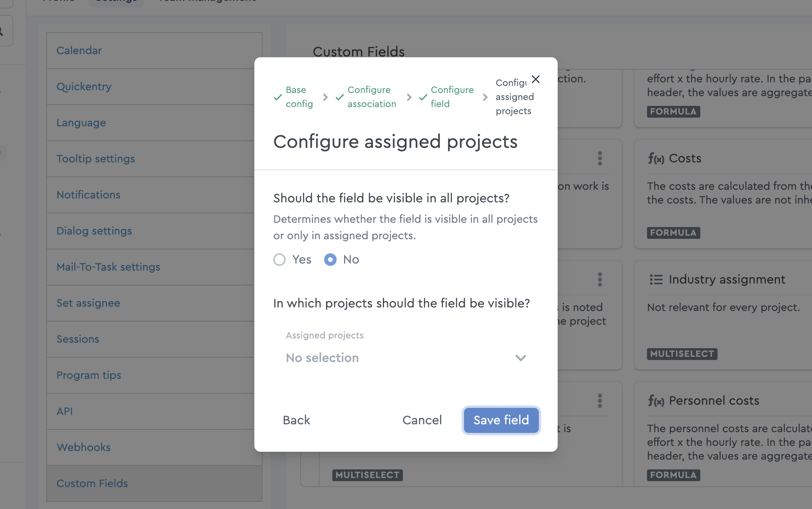Click the MULTISELECT tag at bottom left card
This screenshot has width=812, height=509.
click(x=367, y=475)
